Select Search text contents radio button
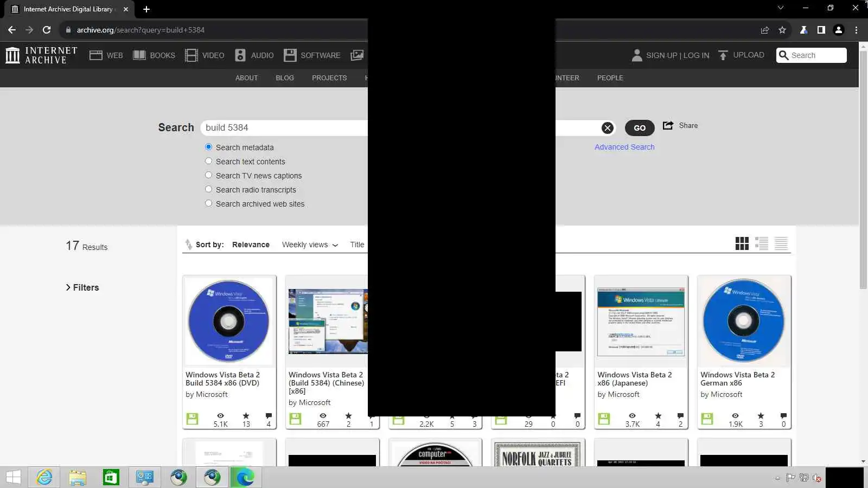The height and width of the screenshot is (488, 868). [208, 161]
